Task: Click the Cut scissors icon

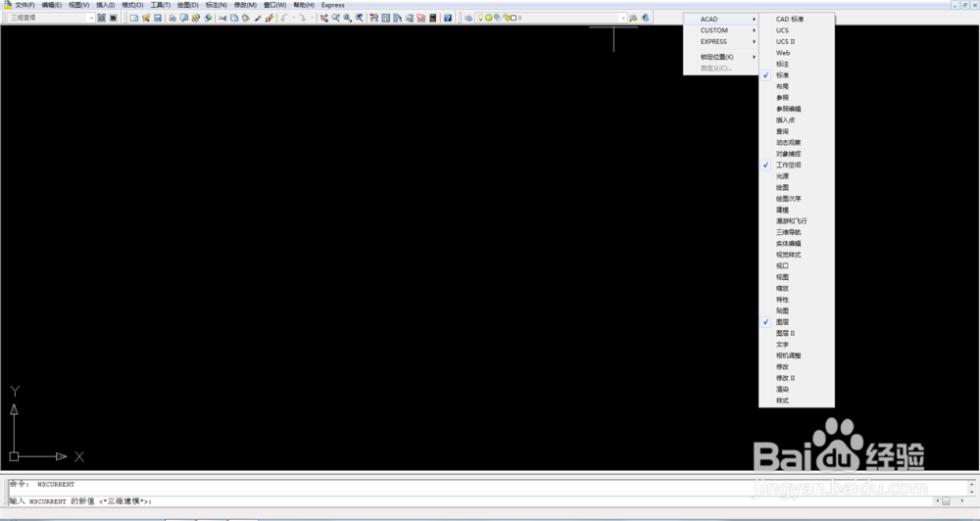Action: [222, 18]
